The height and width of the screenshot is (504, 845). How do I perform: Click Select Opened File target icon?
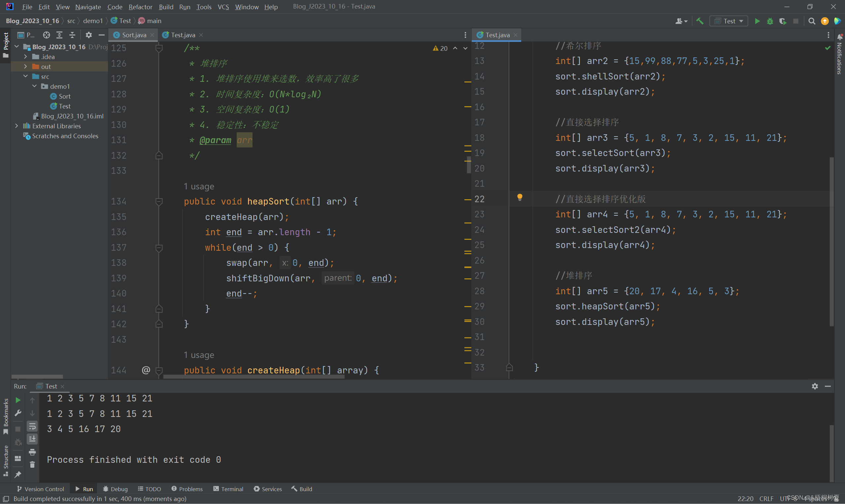tap(47, 35)
